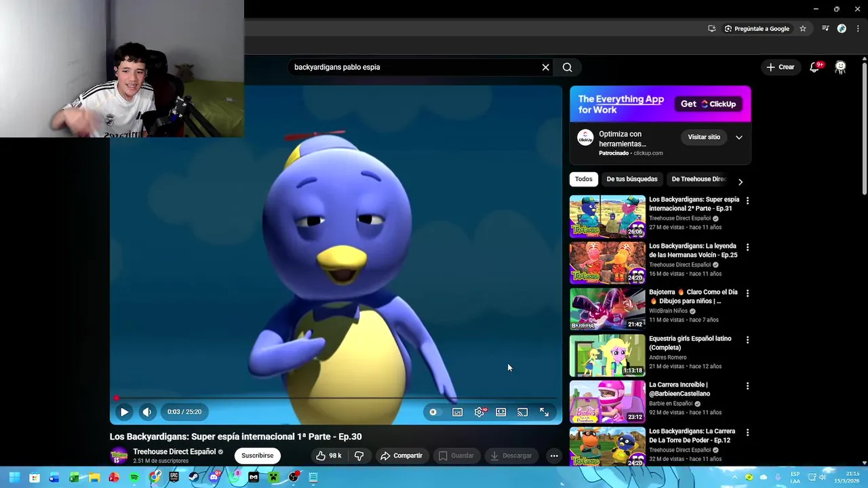Screen dimensions: 868x488
Task: Open the Treehouse Direct Español channel link
Action: [x=174, y=451]
